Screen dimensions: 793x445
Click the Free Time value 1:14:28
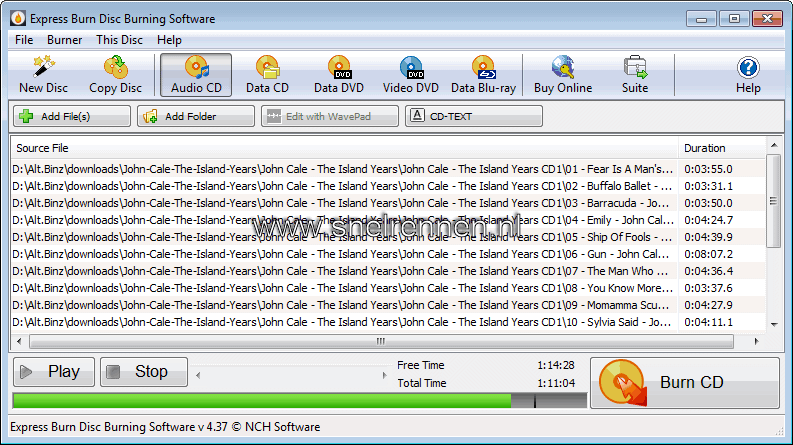556,365
